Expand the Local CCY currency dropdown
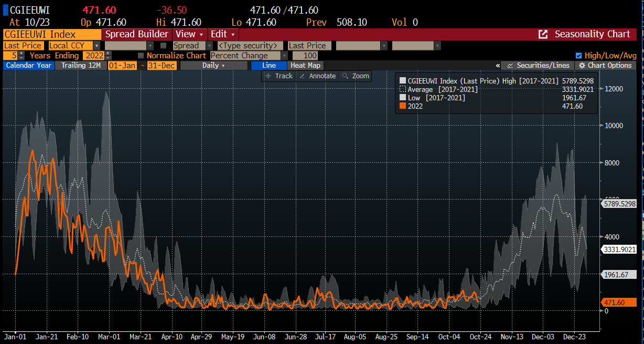The height and width of the screenshot is (344, 644). tap(96, 46)
